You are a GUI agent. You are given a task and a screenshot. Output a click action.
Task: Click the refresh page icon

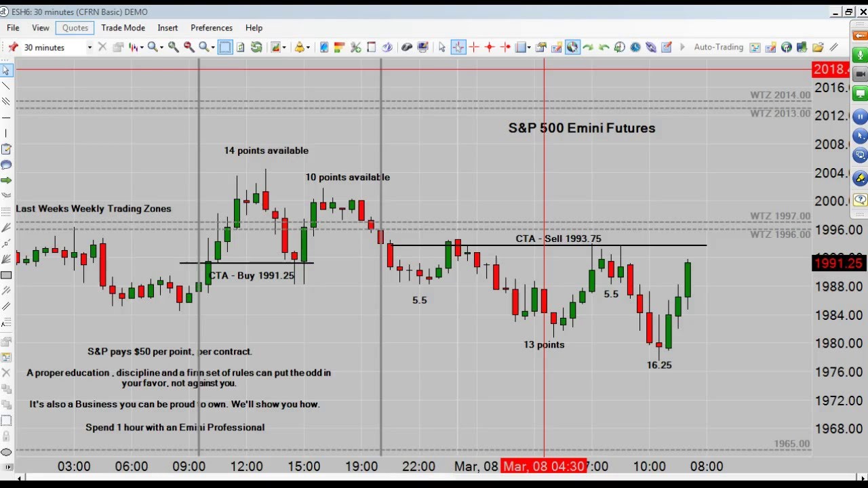tap(241, 47)
